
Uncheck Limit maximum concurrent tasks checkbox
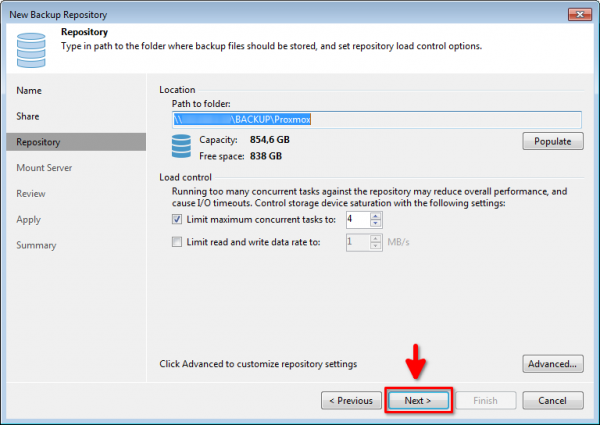178,219
